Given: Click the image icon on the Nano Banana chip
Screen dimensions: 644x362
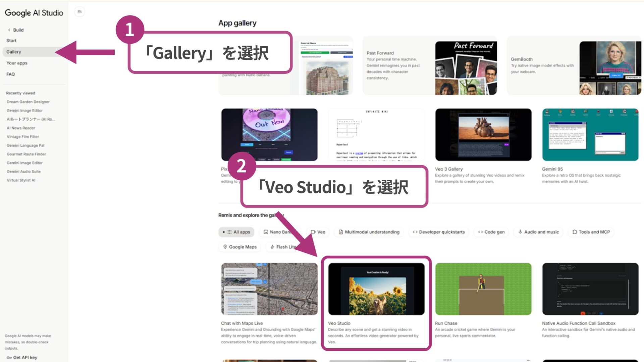Looking at the screenshot, I should pyautogui.click(x=266, y=232).
